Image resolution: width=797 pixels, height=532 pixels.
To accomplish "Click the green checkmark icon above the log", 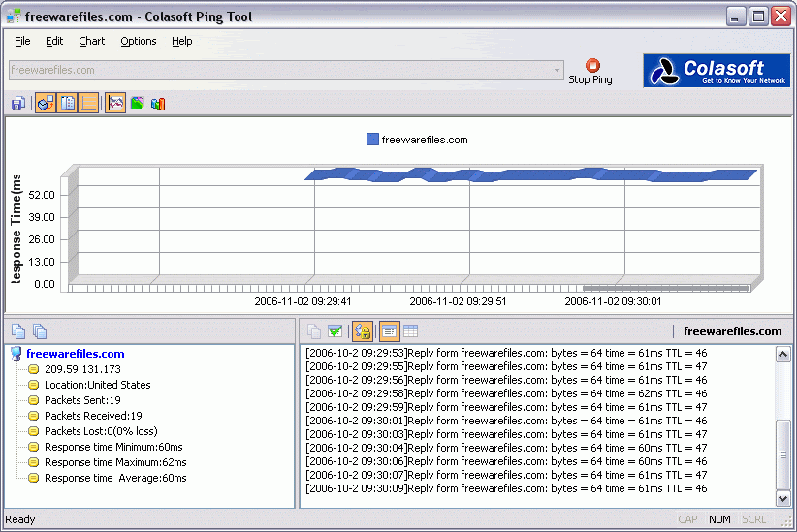I will pyautogui.click(x=335, y=331).
